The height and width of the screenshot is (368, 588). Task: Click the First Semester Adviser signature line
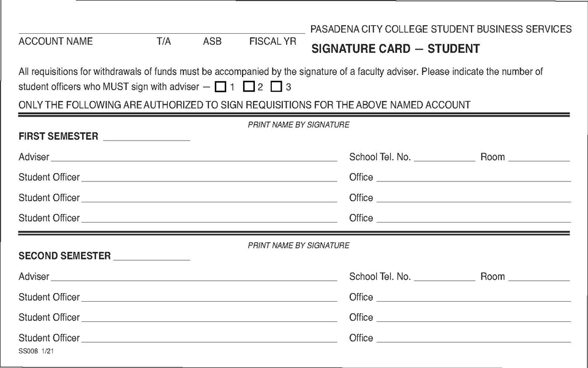click(194, 156)
